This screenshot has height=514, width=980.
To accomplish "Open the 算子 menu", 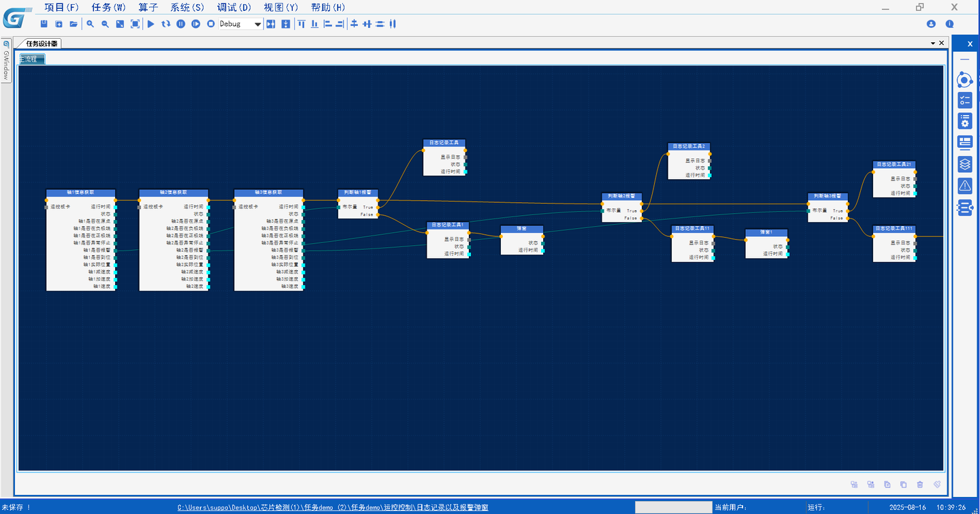I will (148, 7).
